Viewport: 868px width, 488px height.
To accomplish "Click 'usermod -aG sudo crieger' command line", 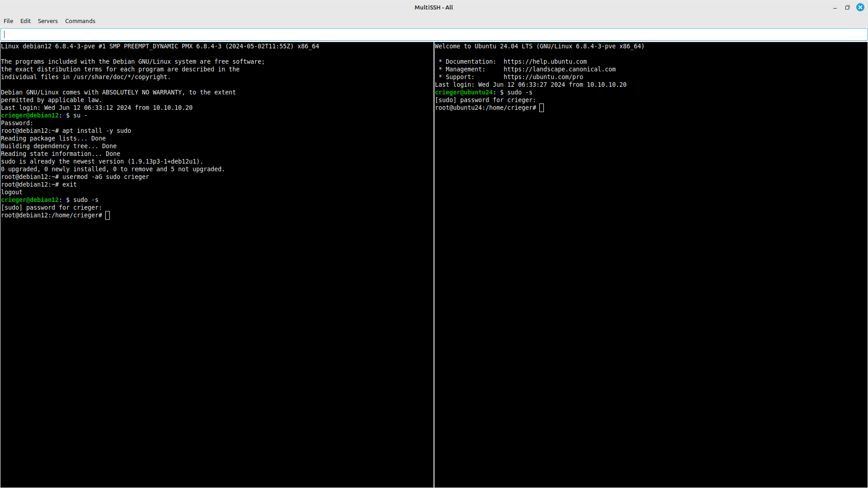I will click(x=75, y=177).
